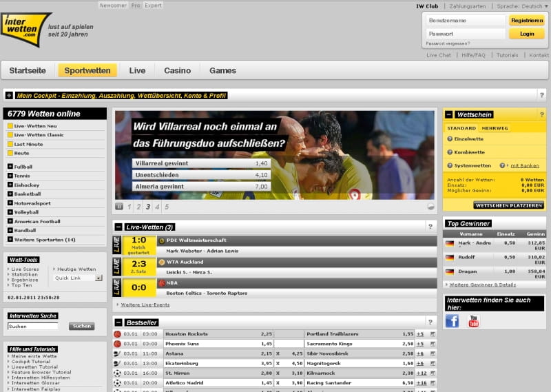Collapse the Wettschein panel
The height and width of the screenshot is (392, 551).
click(x=449, y=114)
